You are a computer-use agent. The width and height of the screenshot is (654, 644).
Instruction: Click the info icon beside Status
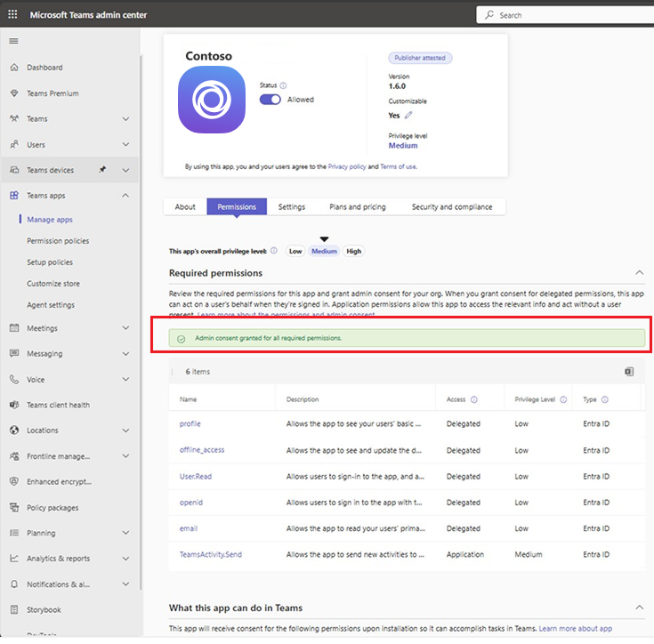pos(283,85)
